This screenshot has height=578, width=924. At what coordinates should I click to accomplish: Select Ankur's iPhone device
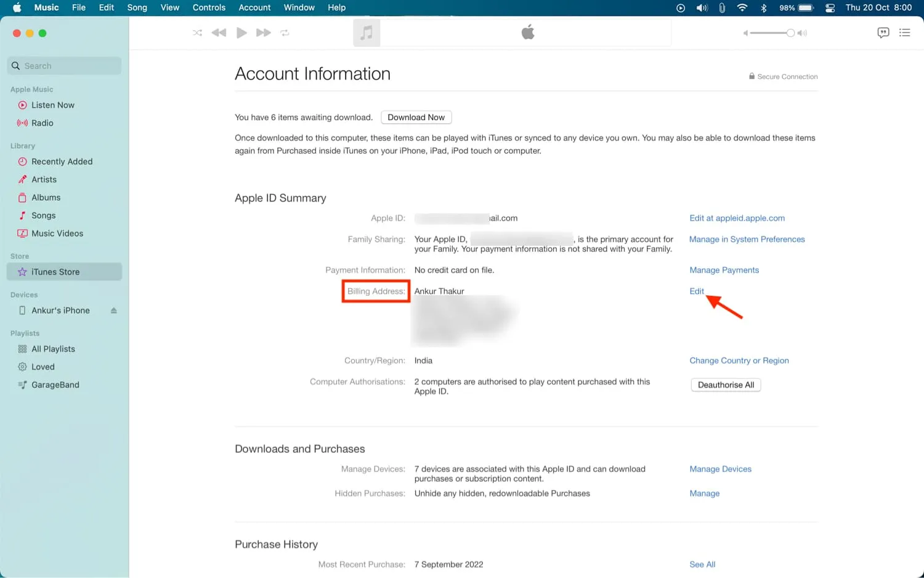click(60, 311)
